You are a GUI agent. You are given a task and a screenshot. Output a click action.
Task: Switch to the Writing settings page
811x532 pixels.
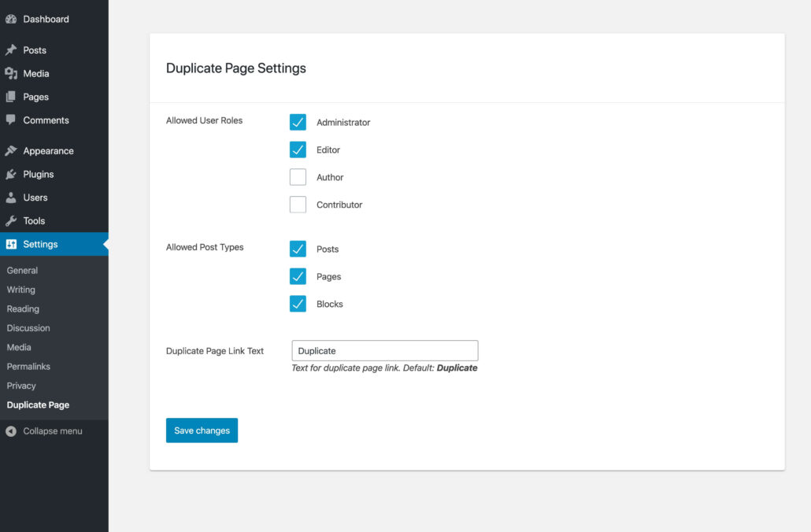pyautogui.click(x=20, y=290)
